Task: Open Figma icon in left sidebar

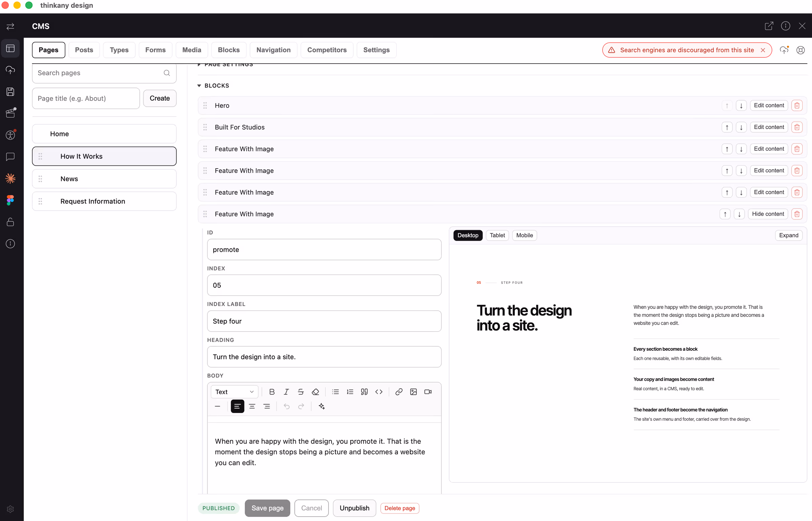Action: pyautogui.click(x=10, y=200)
